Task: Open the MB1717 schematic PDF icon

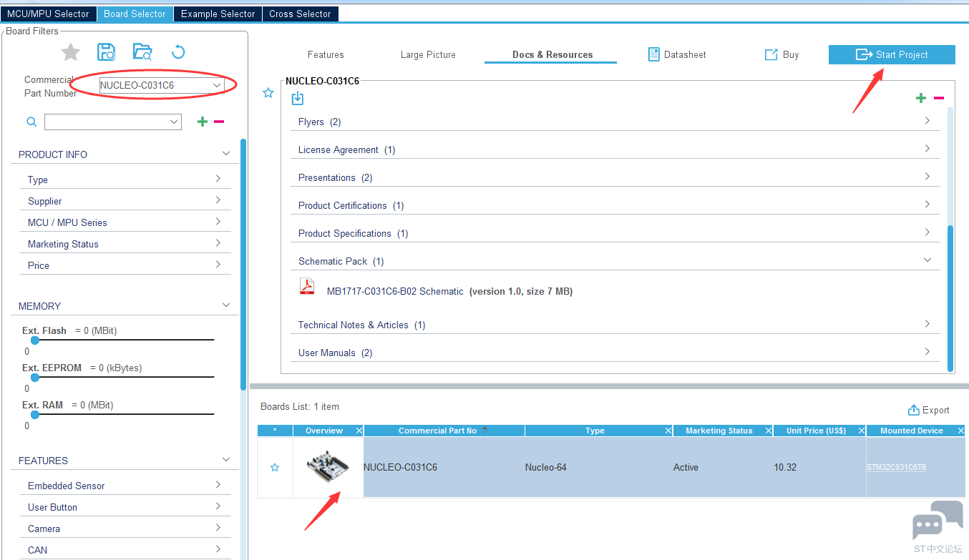Action: [307, 287]
